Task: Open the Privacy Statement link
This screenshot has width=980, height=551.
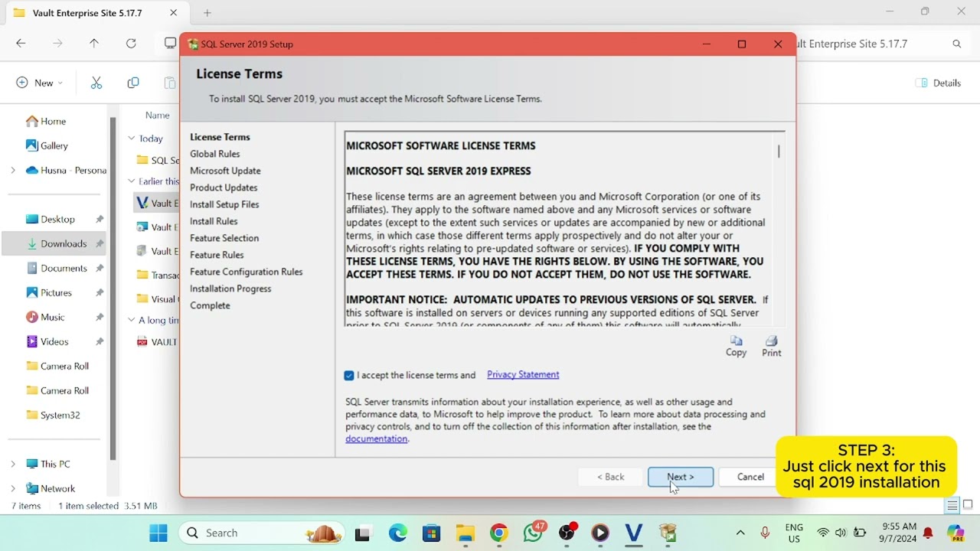Action: pyautogui.click(x=523, y=374)
